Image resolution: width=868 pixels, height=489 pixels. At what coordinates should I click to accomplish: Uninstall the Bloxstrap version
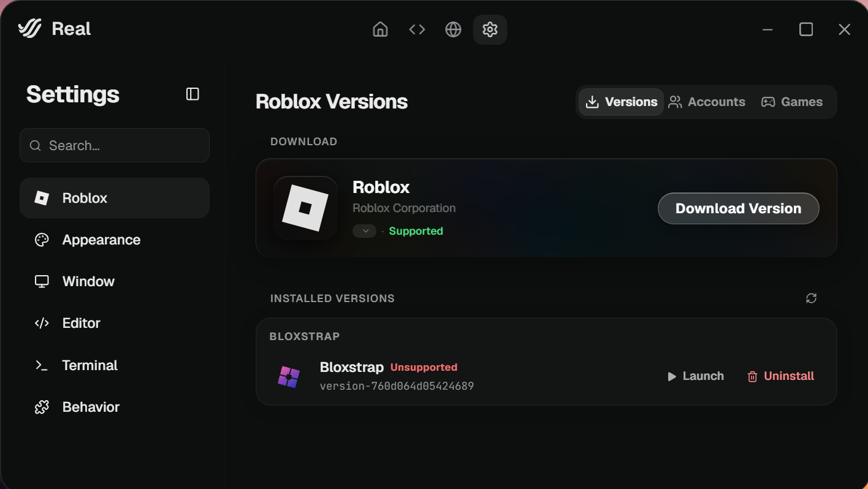pyautogui.click(x=780, y=376)
